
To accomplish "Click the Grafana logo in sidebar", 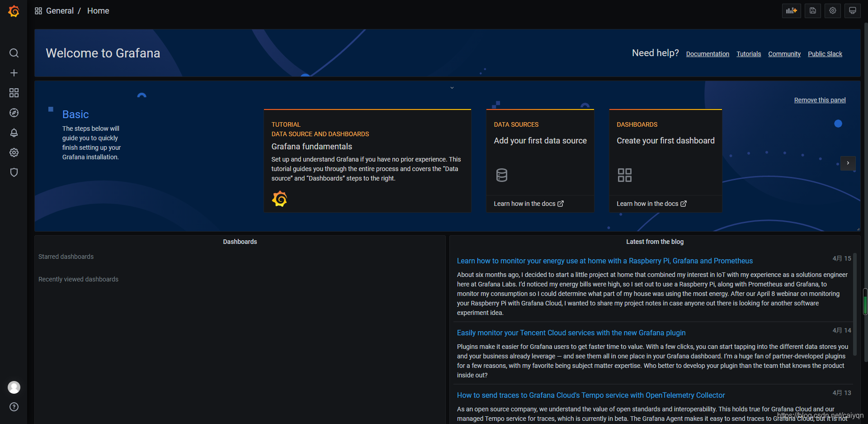I will tap(14, 11).
